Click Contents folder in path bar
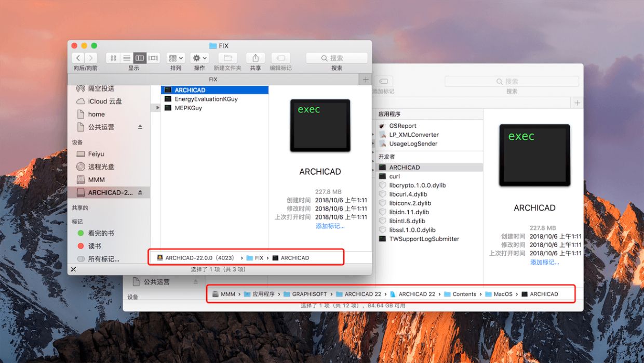 tap(460, 294)
